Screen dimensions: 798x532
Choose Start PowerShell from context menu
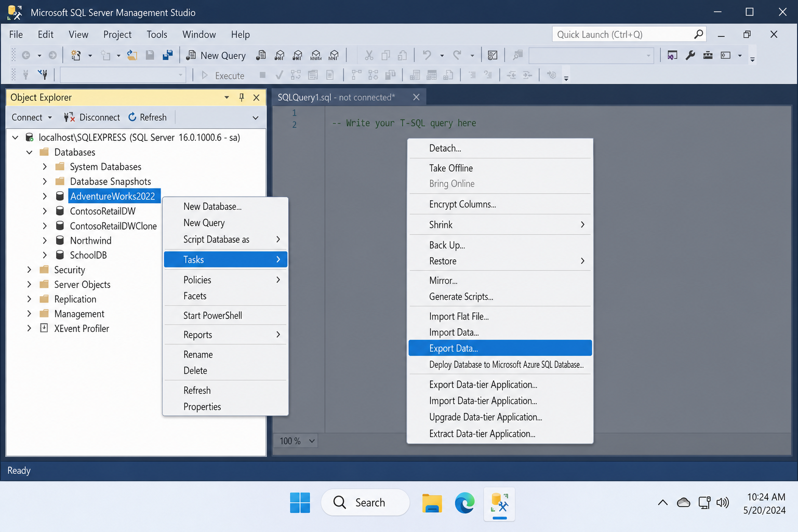(x=225, y=315)
